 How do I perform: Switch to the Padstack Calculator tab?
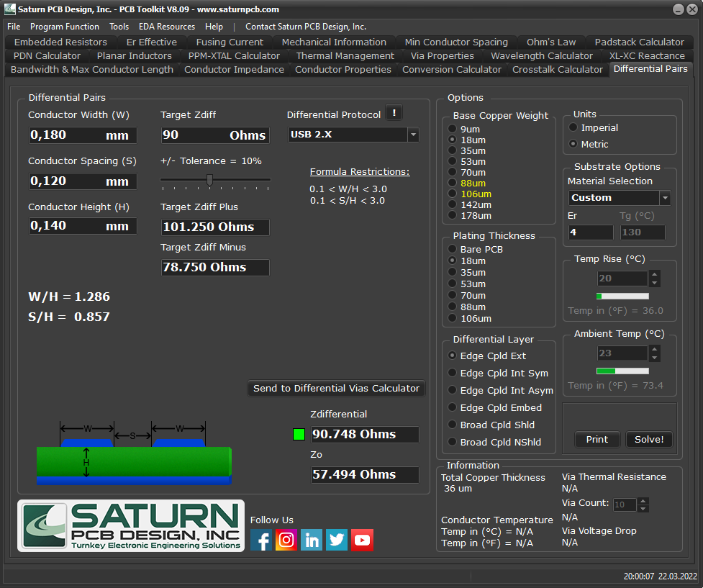(x=640, y=42)
